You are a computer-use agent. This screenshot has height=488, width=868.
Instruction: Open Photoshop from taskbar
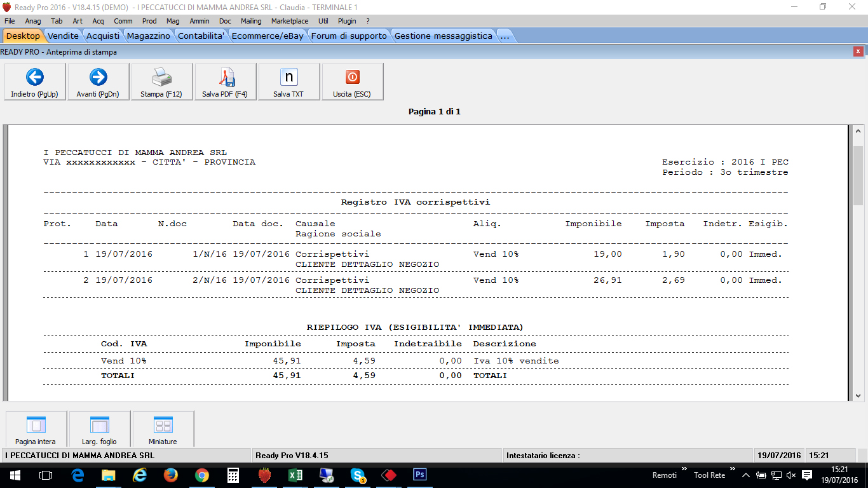coord(420,475)
